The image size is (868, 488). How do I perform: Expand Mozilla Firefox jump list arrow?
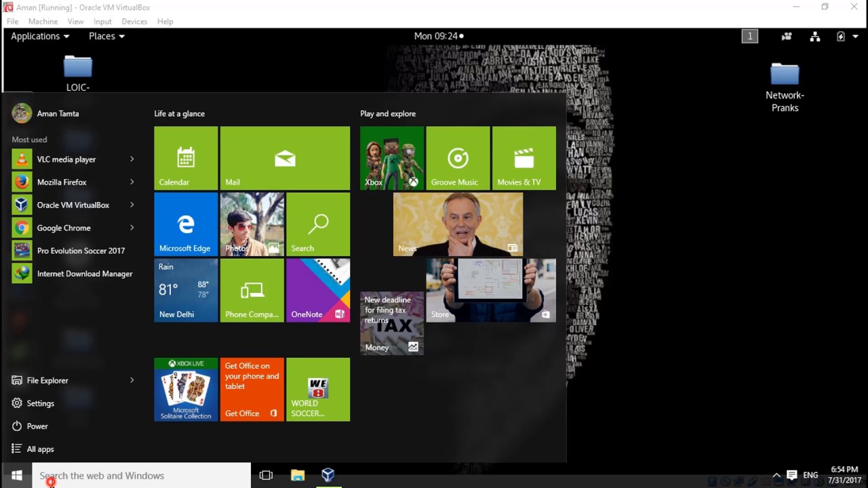tap(132, 182)
